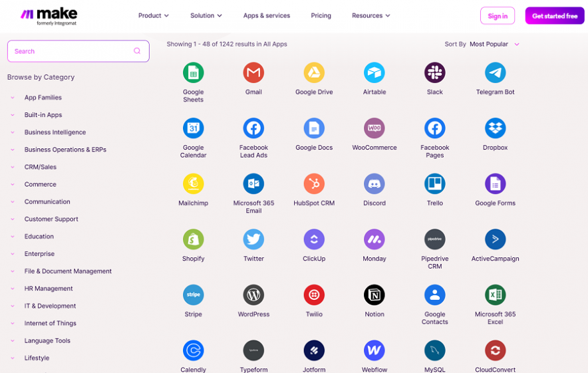The width and height of the screenshot is (588, 373).
Task: Go to Make homepage via logo
Action: click(x=49, y=16)
